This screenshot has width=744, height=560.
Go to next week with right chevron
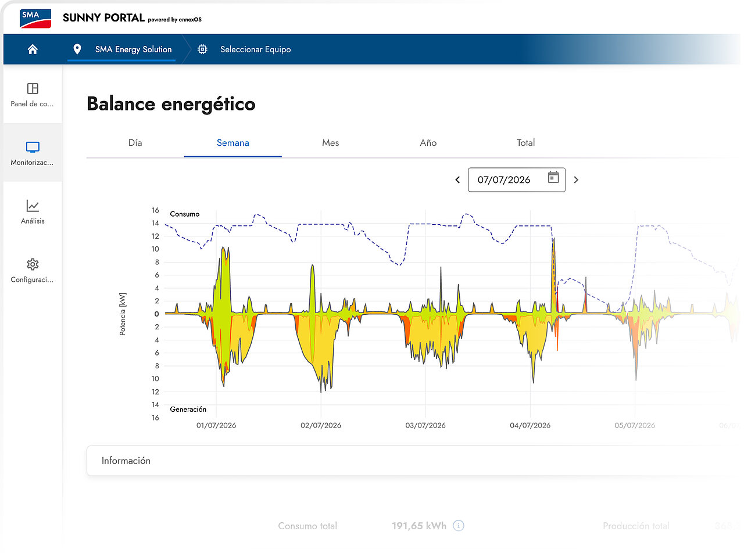pyautogui.click(x=576, y=180)
